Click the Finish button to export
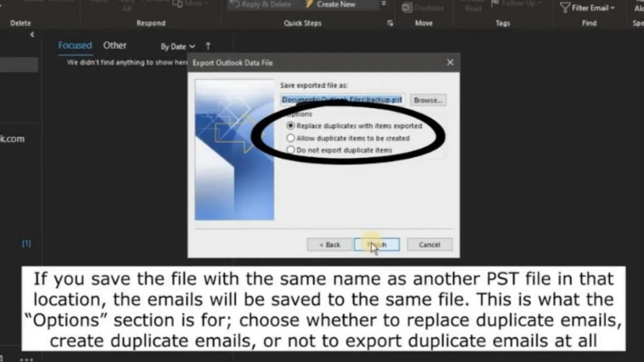644x362 pixels. tap(376, 244)
